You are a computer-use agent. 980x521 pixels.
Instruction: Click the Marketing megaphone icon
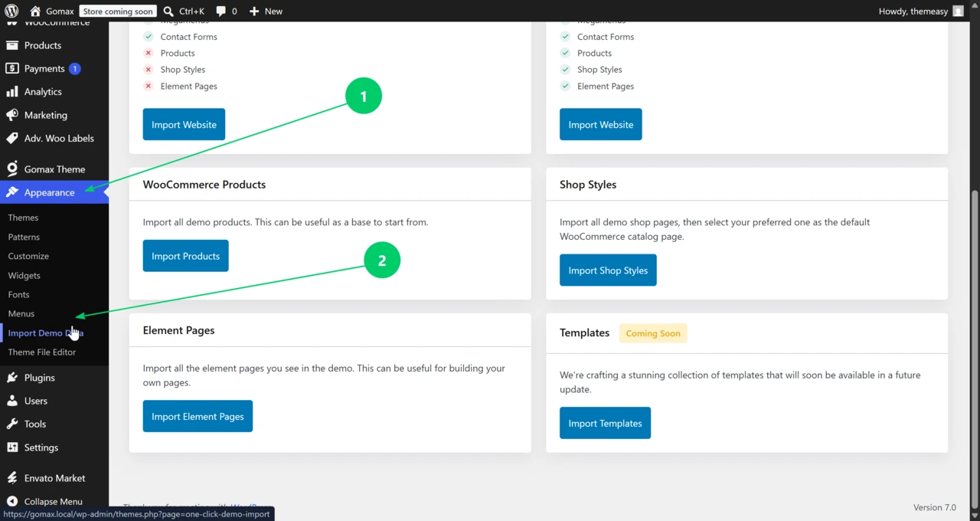[x=12, y=115]
